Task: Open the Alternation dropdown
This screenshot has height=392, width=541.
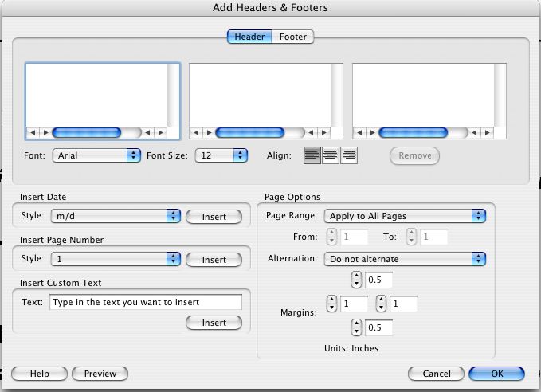Action: [405, 259]
